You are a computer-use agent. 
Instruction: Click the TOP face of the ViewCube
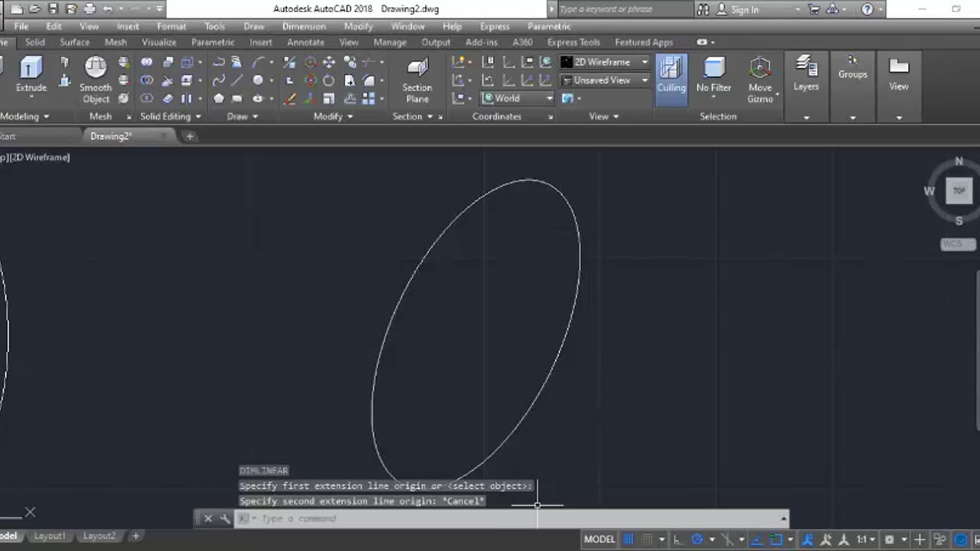(x=959, y=191)
